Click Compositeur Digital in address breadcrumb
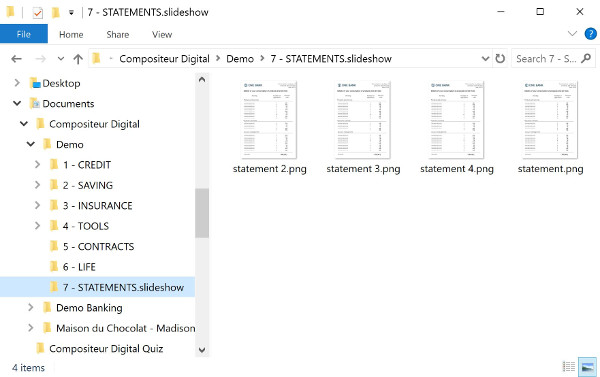The width and height of the screenshot is (600, 377). 164,59
